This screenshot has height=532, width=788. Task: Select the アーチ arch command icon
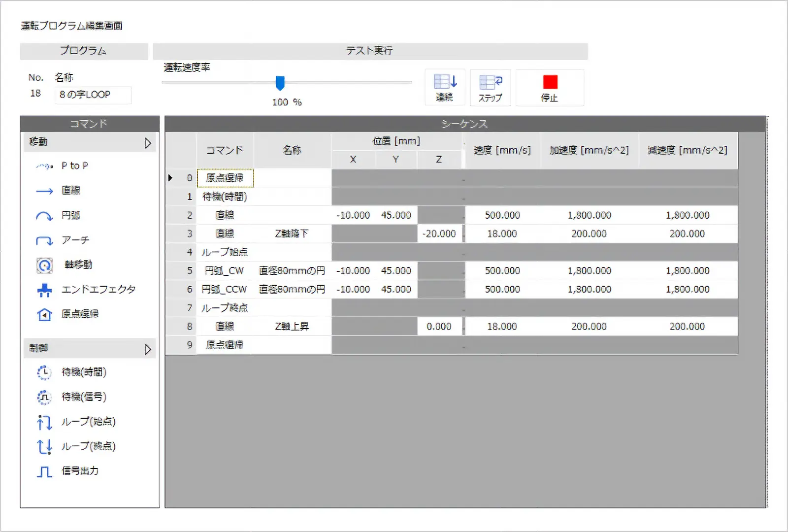pyautogui.click(x=44, y=240)
